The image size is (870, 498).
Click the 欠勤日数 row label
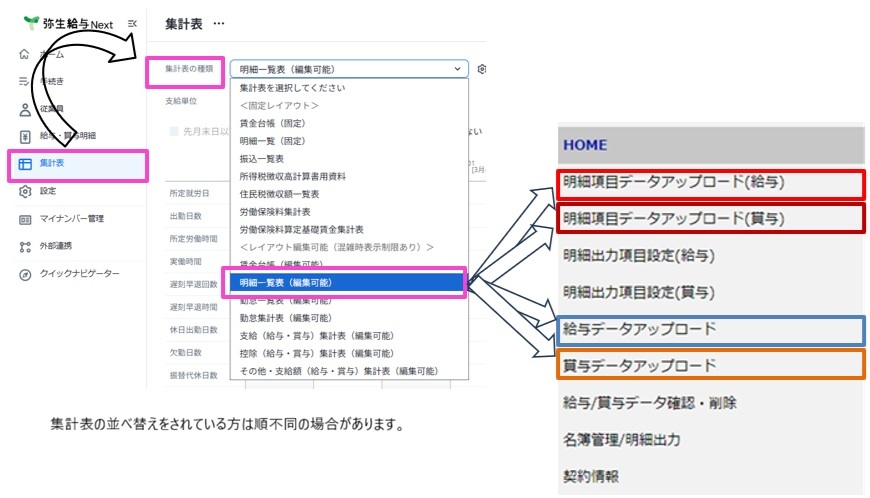pos(185,352)
